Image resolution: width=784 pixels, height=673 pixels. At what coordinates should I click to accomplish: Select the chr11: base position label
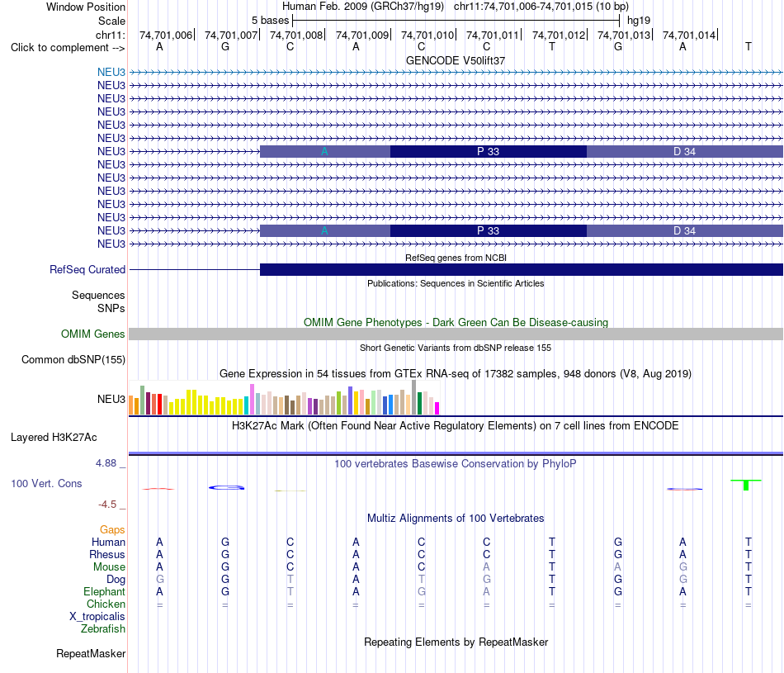pos(110,35)
